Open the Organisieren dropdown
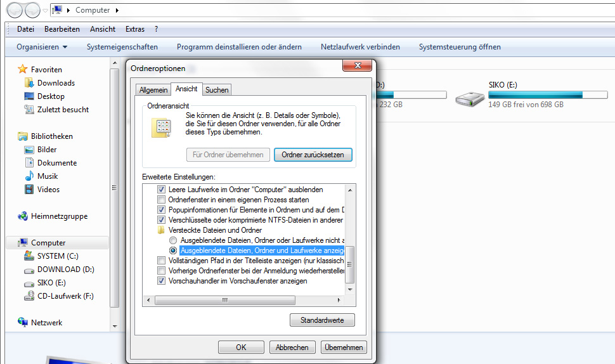The image size is (615, 364). pyautogui.click(x=42, y=47)
